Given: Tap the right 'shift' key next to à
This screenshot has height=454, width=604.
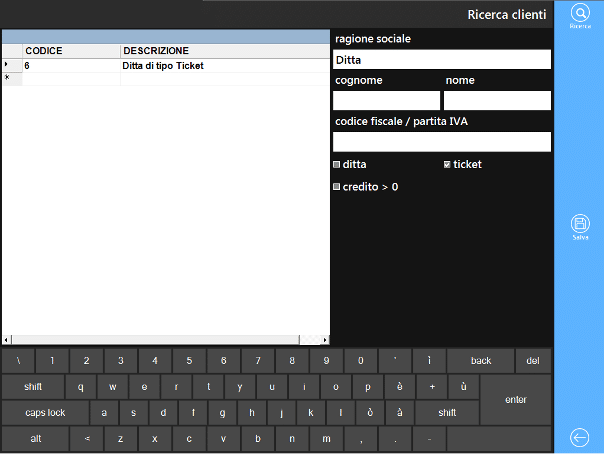Looking at the screenshot, I should pyautogui.click(x=447, y=412).
